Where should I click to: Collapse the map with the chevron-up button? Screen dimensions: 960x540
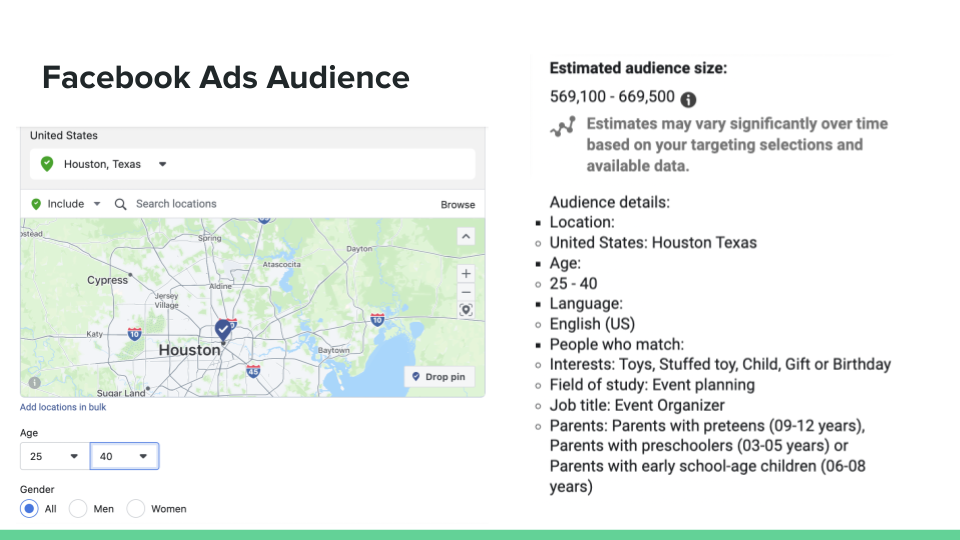tap(466, 236)
